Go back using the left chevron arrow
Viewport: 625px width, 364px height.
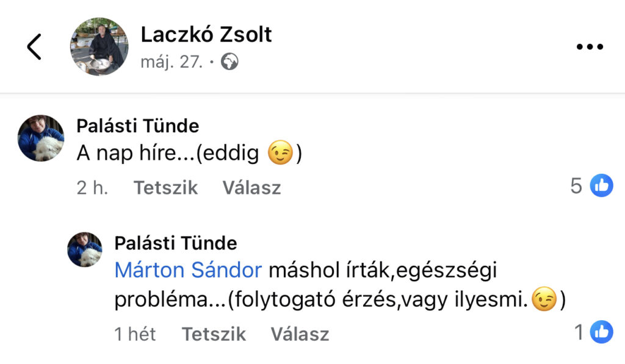(x=34, y=46)
